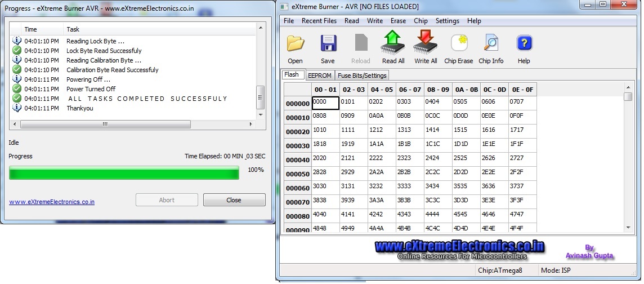Screen dimensions: 644x284
Task: Open Chip Info magnifier icon
Action: 491,43
